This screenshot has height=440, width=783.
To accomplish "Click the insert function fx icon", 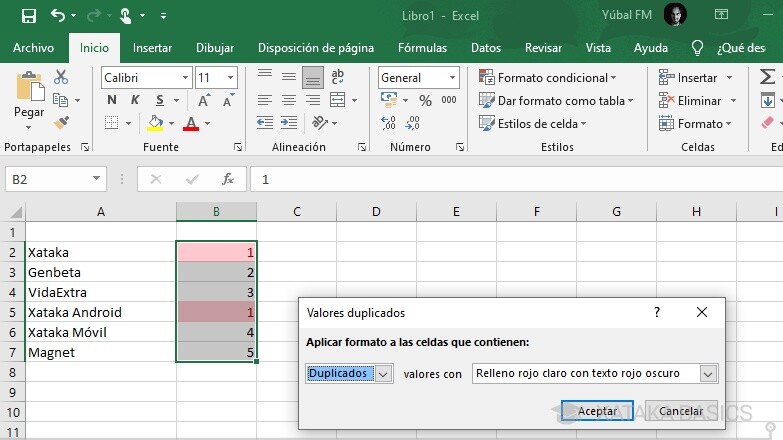I will pos(228,179).
